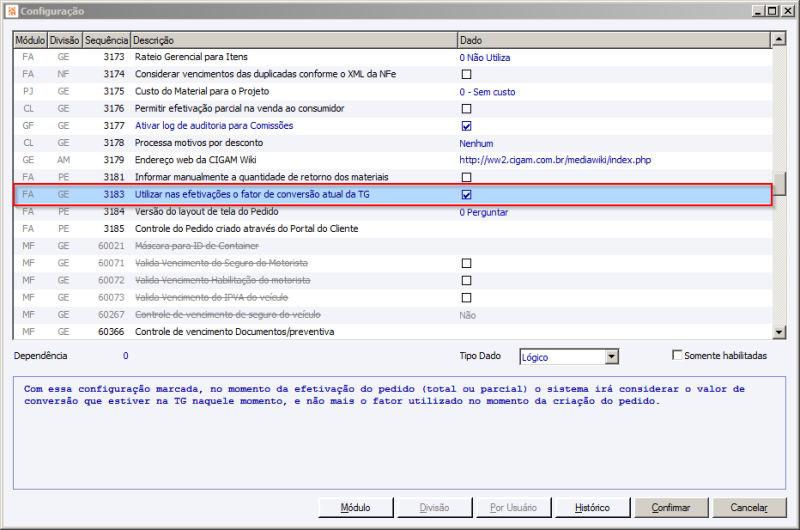Select row Máscara para ID de Container
800x530 pixels.
(392, 246)
